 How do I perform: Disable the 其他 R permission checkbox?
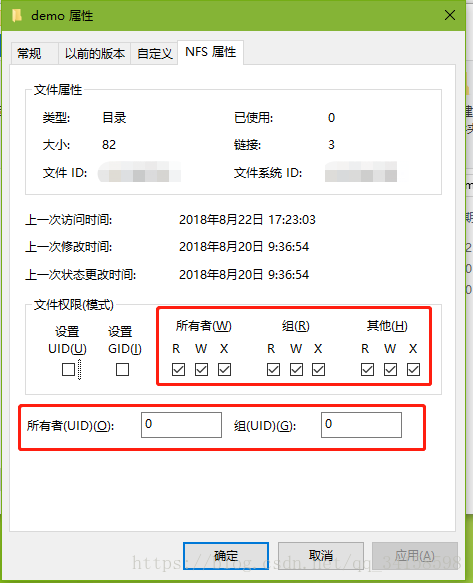tap(367, 370)
